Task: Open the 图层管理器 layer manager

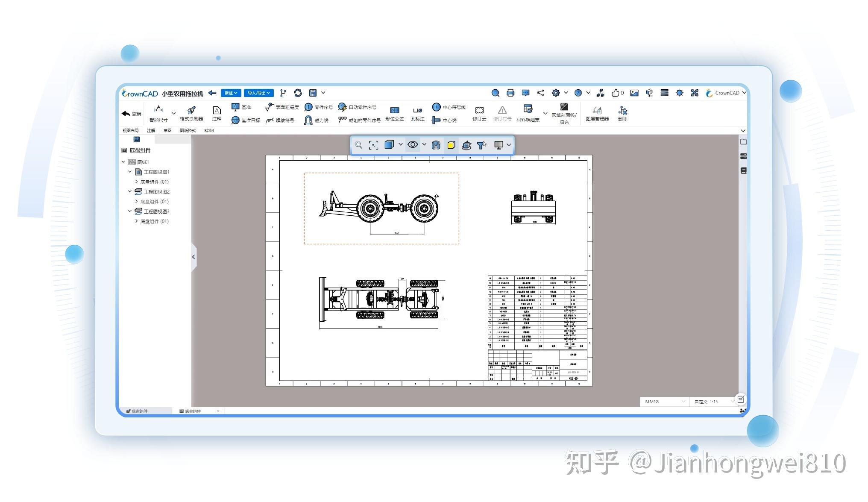Action: [598, 113]
